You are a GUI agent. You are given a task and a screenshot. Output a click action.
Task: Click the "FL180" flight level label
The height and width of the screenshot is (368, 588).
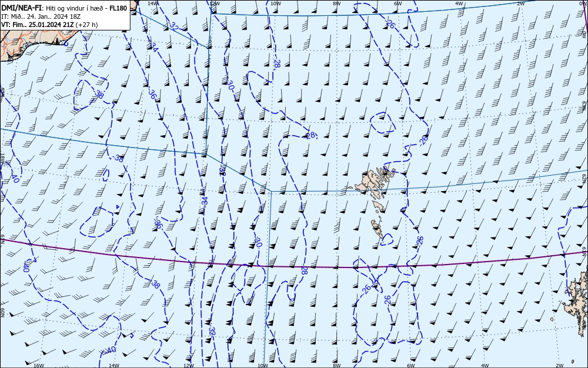pos(118,8)
